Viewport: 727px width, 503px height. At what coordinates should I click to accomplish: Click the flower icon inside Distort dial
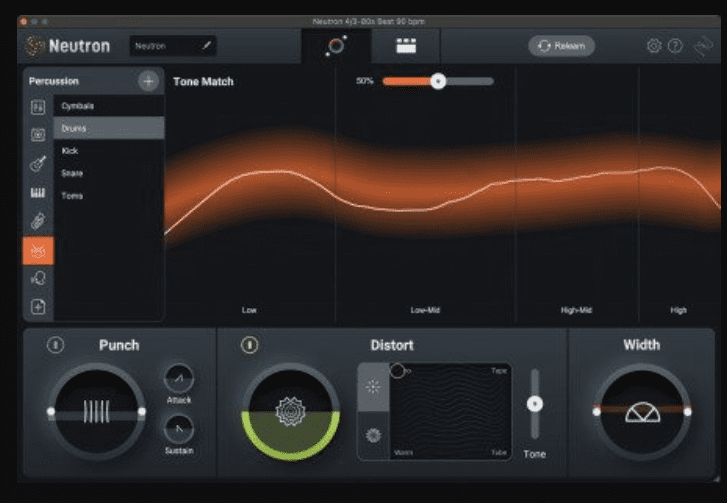(291, 412)
